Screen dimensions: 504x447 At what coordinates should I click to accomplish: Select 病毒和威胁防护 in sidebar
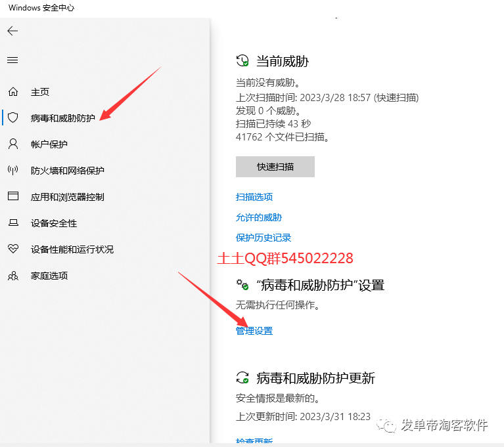coord(62,118)
